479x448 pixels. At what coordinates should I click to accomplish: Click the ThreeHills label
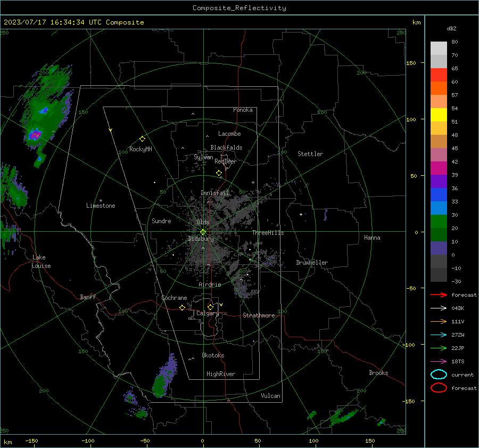[268, 233]
